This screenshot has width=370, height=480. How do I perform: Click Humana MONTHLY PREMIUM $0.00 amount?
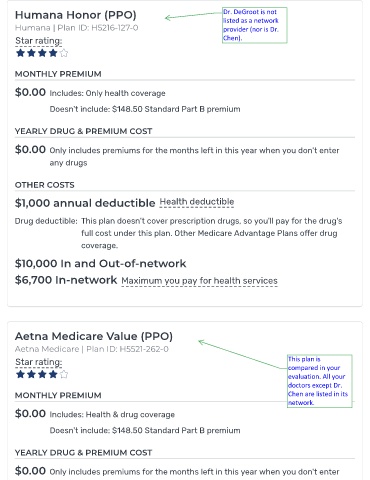pos(30,92)
